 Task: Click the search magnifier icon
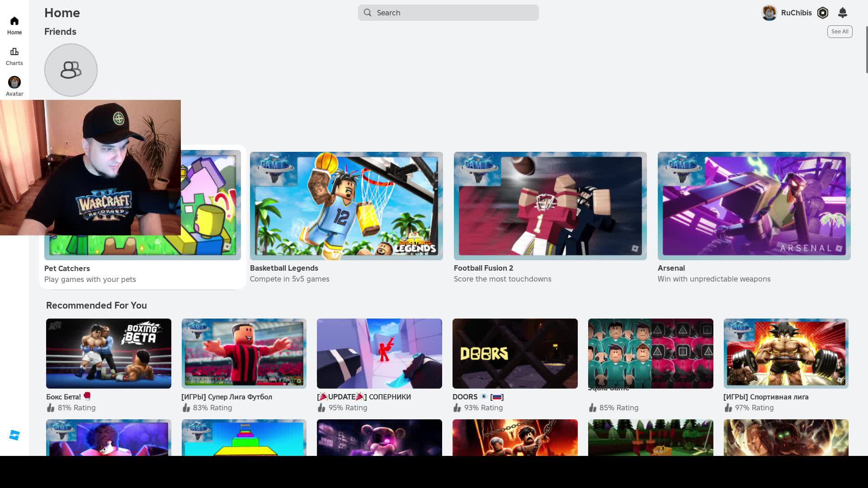368,13
